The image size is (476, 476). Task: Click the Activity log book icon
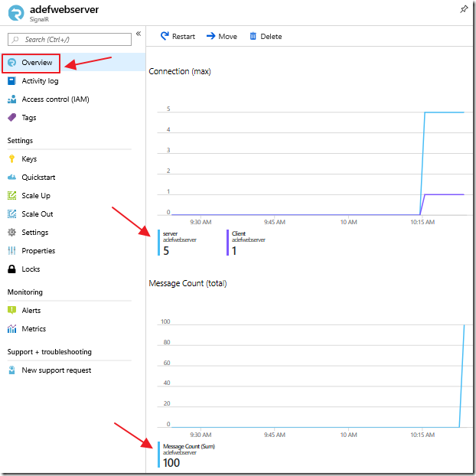click(11, 81)
